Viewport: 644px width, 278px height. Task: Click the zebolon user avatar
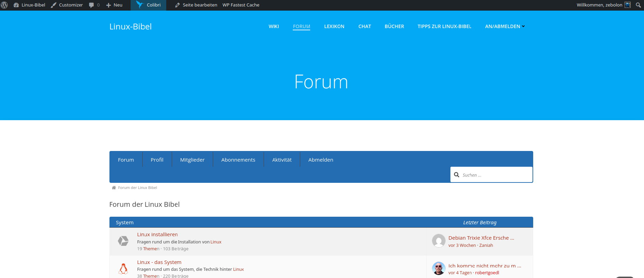pyautogui.click(x=628, y=5)
